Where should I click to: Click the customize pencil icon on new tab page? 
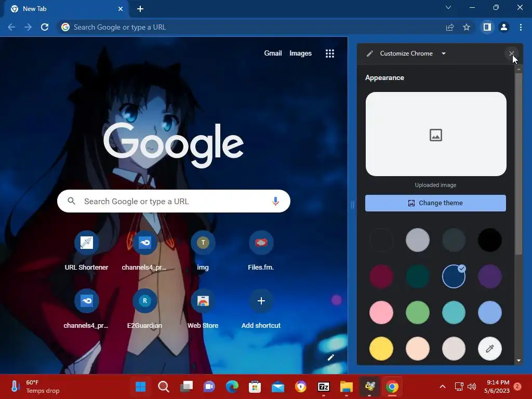(331, 357)
